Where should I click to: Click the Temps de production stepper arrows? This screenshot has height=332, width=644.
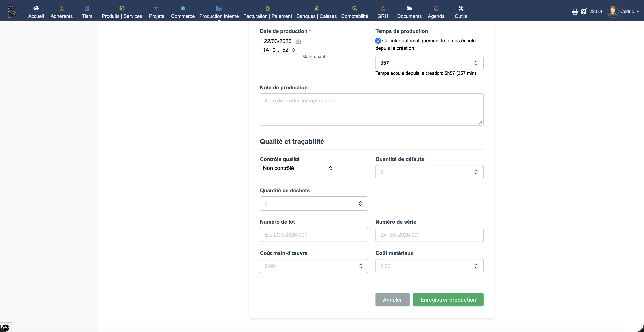476,63
